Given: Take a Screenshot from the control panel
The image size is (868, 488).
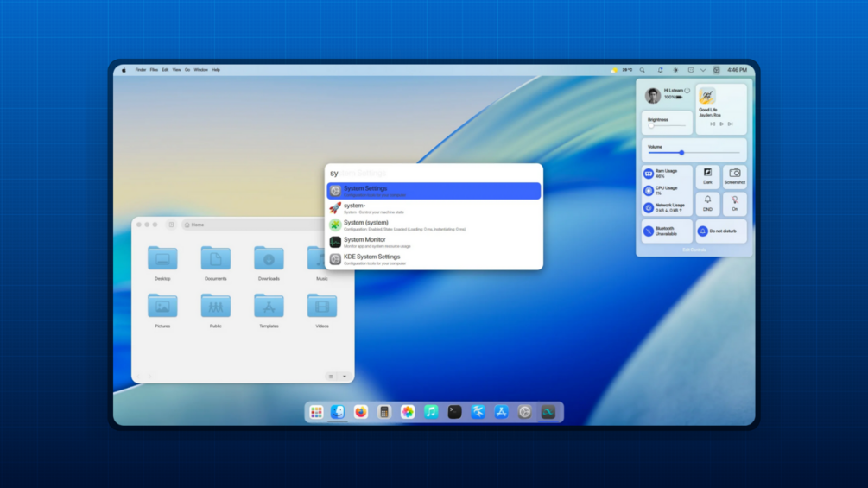Looking at the screenshot, I should click(735, 176).
